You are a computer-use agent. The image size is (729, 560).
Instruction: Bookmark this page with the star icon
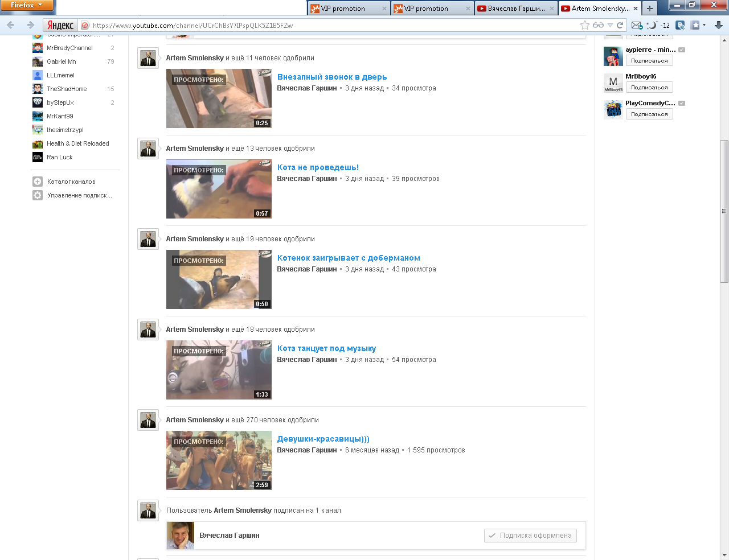point(585,25)
